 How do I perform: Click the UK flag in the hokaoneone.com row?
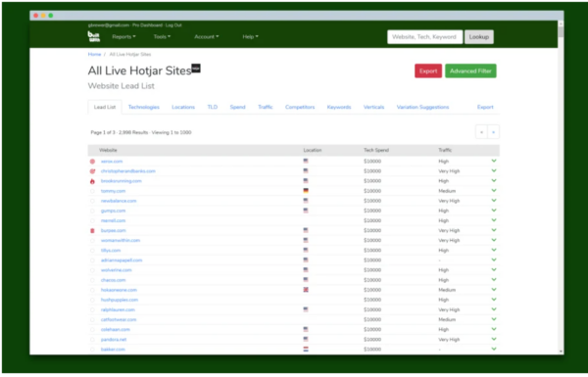pyautogui.click(x=306, y=289)
